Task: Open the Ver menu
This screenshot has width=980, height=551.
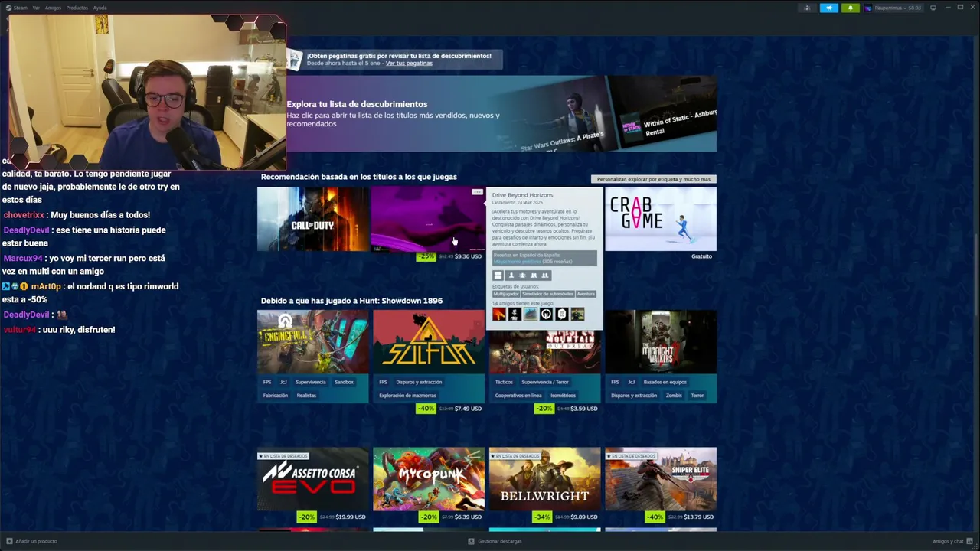Action: [x=36, y=8]
